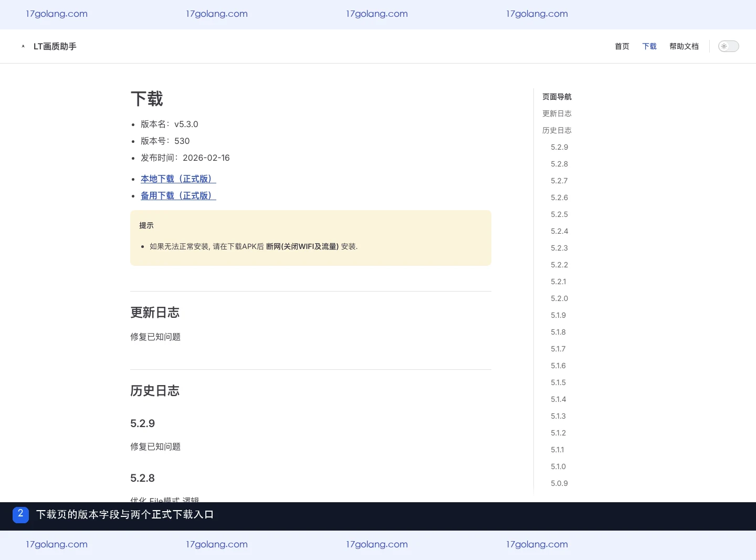Image resolution: width=756 pixels, height=560 pixels.
Task: Click the 5.2.8 heading in main content
Action: pyautogui.click(x=142, y=478)
